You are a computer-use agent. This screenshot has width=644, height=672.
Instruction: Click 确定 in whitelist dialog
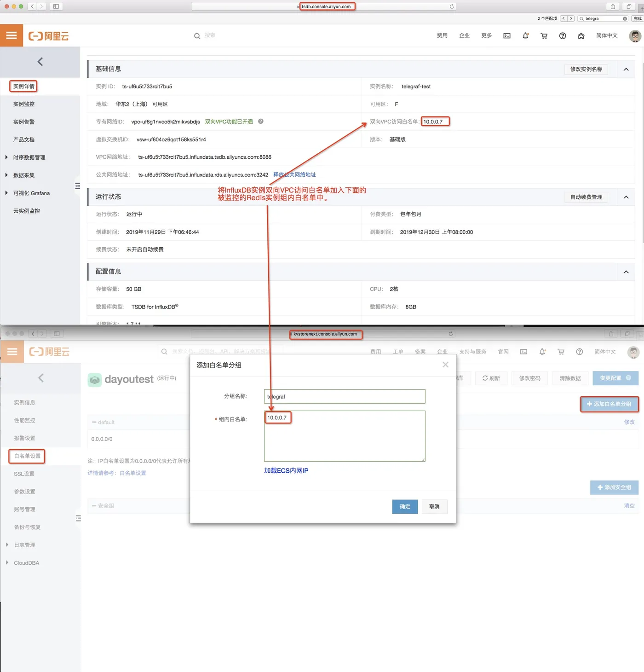[405, 506]
